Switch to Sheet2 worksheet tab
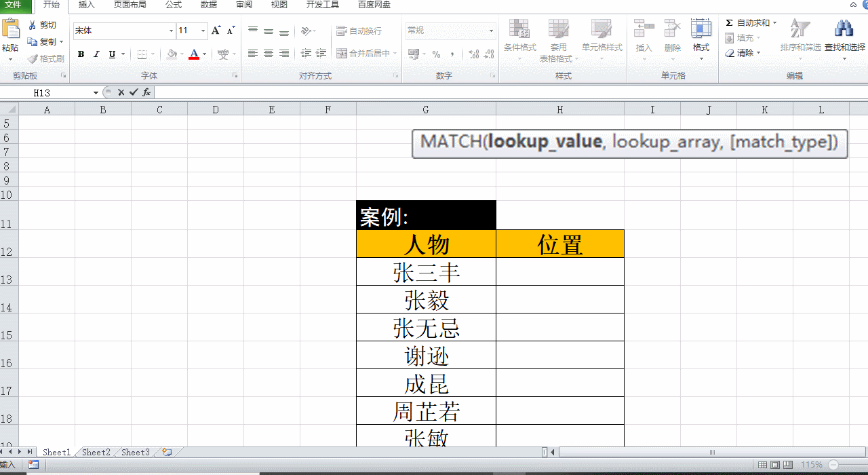 [x=96, y=452]
